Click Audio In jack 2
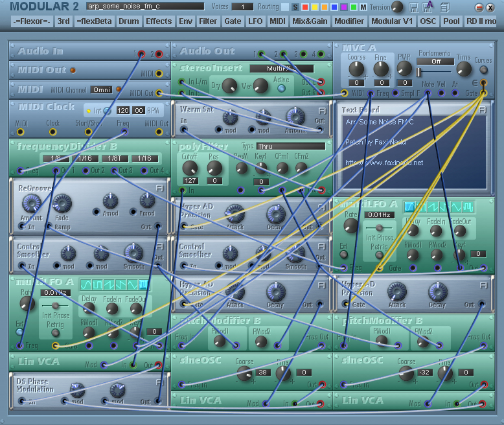 [x=159, y=54]
